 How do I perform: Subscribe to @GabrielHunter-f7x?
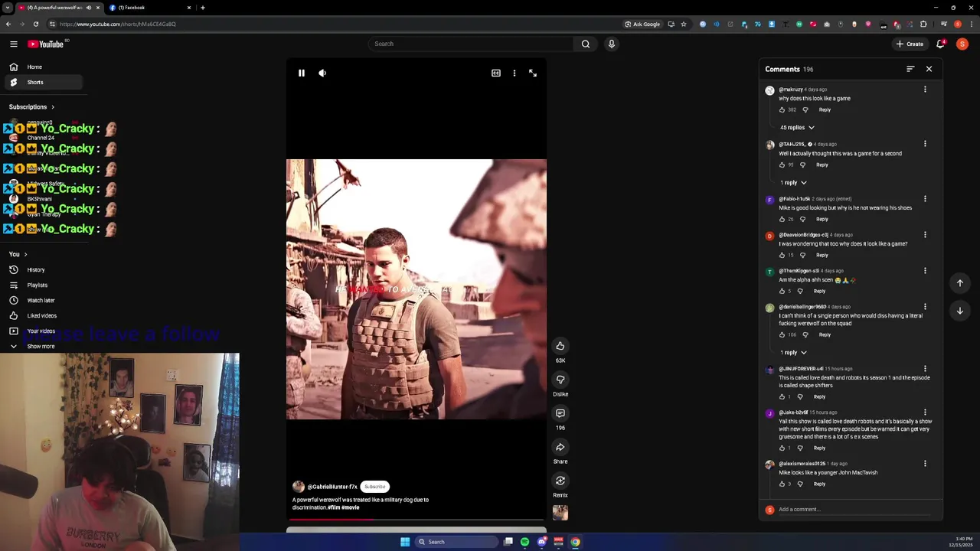pyautogui.click(x=374, y=487)
